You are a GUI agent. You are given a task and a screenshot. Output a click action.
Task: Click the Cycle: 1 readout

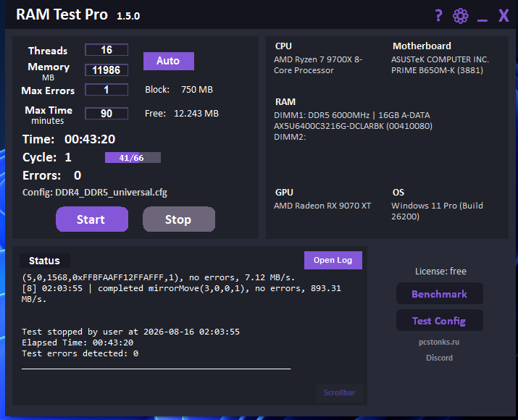coord(47,158)
